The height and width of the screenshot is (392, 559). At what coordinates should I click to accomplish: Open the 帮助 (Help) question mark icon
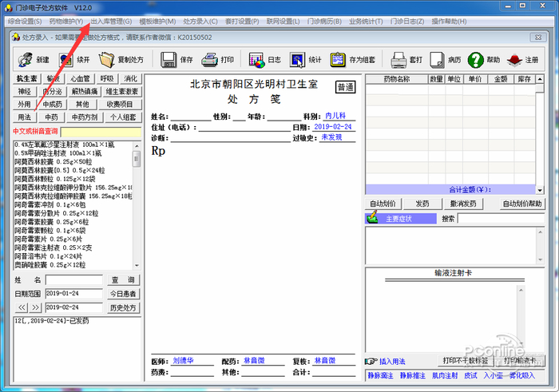(476, 60)
